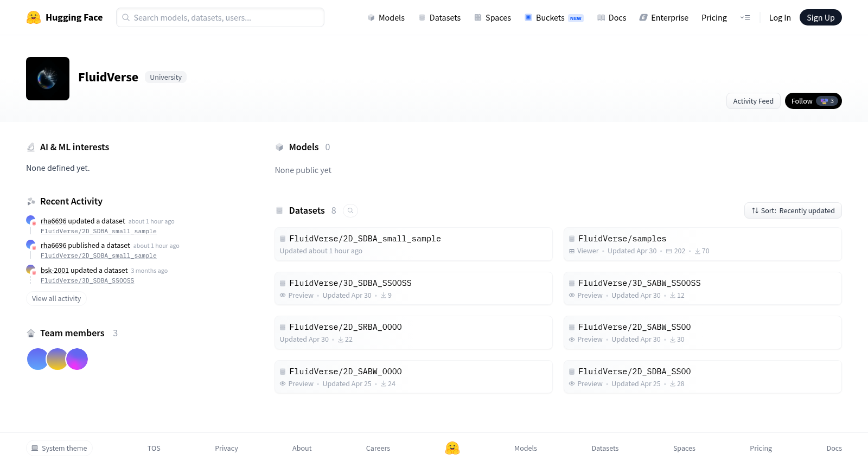
Task: Open the FluidVerse/samples dataset card
Action: pyautogui.click(x=703, y=244)
